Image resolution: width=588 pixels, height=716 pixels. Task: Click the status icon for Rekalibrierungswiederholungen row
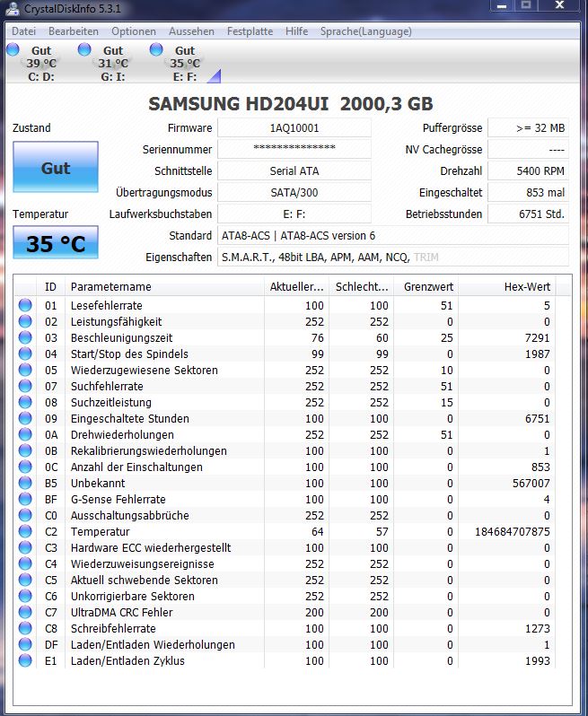pos(25,450)
